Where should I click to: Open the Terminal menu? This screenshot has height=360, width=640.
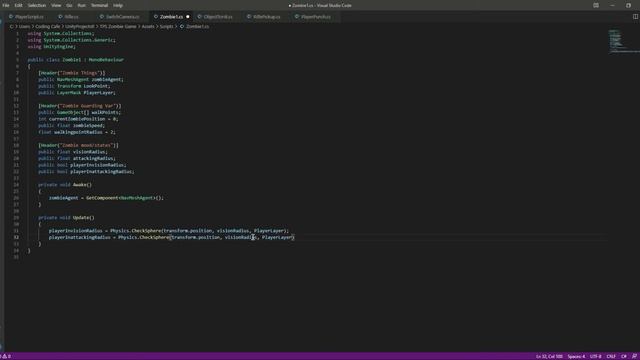tap(99, 5)
